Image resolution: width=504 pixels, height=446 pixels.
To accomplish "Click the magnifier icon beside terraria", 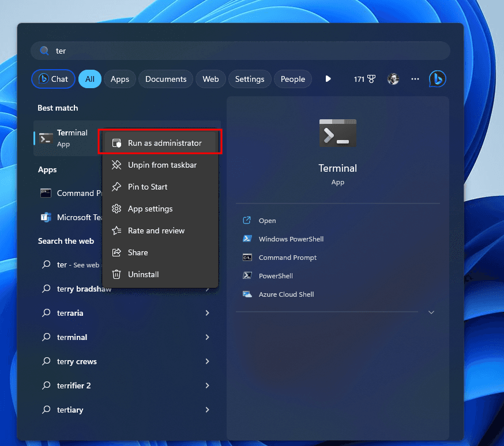I will pyautogui.click(x=46, y=313).
